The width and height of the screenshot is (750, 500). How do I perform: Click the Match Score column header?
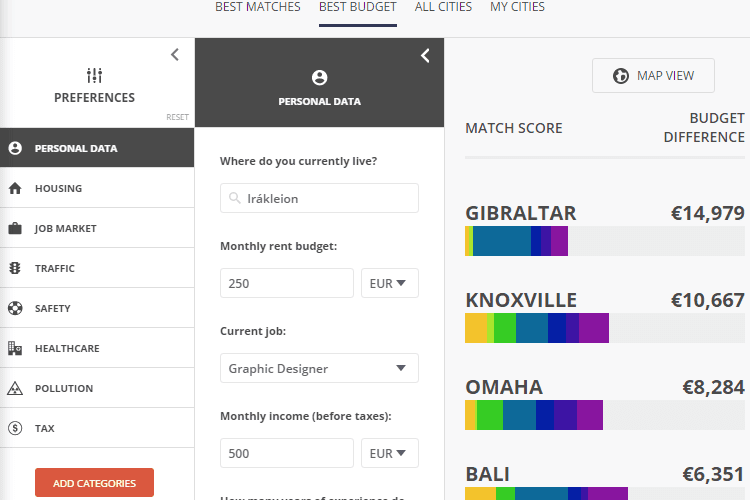(514, 128)
